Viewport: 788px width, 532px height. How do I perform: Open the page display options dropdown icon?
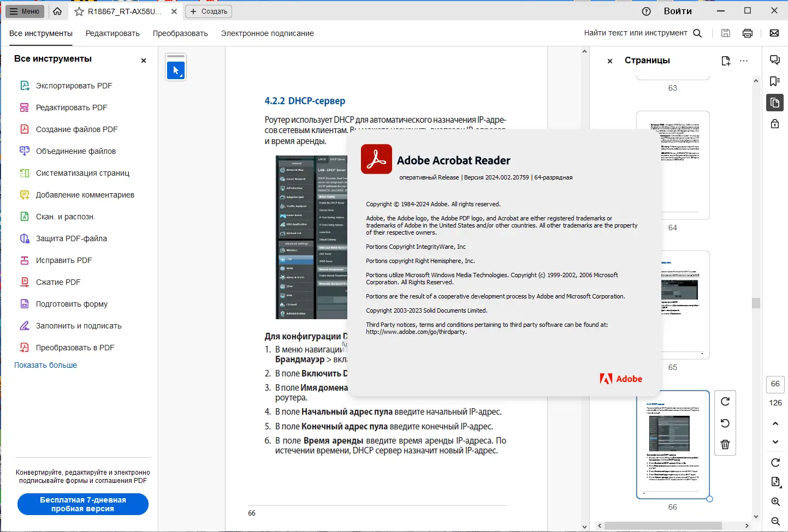click(775, 481)
